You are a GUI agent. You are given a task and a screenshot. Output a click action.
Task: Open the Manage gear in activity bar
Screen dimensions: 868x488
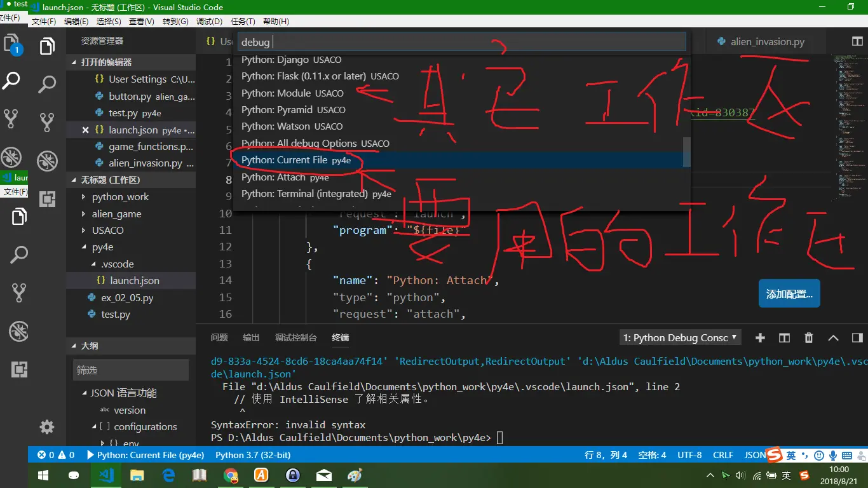tap(47, 427)
